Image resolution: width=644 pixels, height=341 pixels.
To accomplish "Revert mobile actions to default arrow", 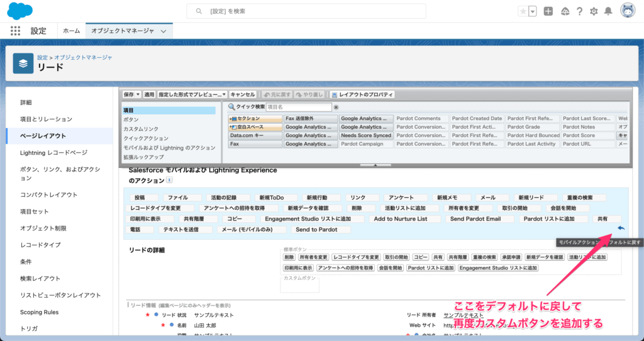I will click(621, 228).
